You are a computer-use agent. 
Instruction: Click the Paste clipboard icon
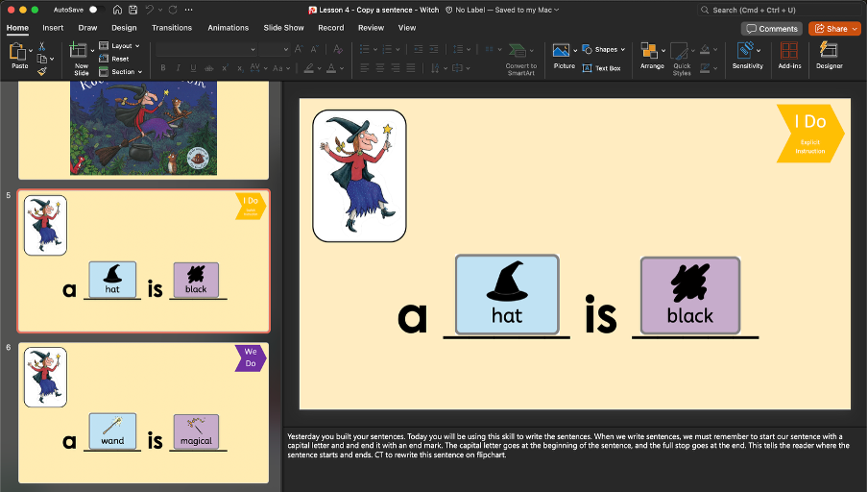pyautogui.click(x=17, y=52)
